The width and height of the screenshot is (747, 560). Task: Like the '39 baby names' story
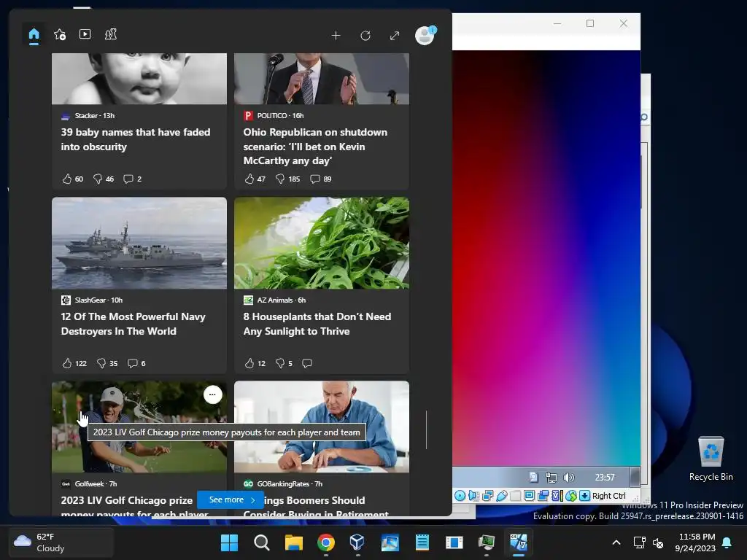(72, 179)
